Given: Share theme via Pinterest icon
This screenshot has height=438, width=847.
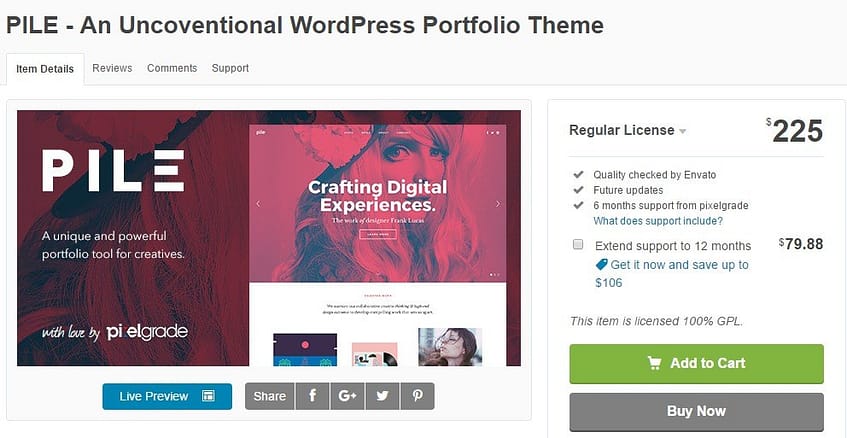Looking at the screenshot, I should pyautogui.click(x=417, y=396).
